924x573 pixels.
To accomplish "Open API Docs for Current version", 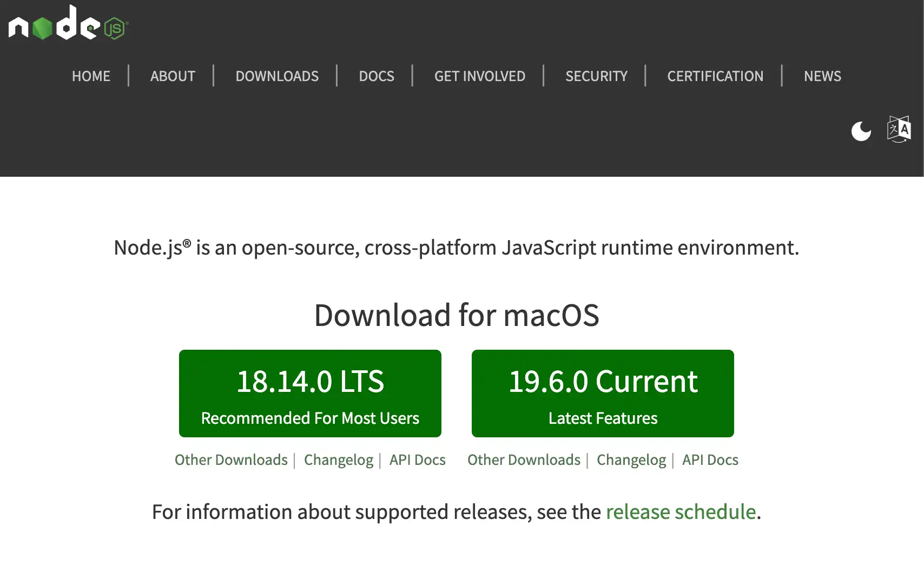I will [x=710, y=460].
